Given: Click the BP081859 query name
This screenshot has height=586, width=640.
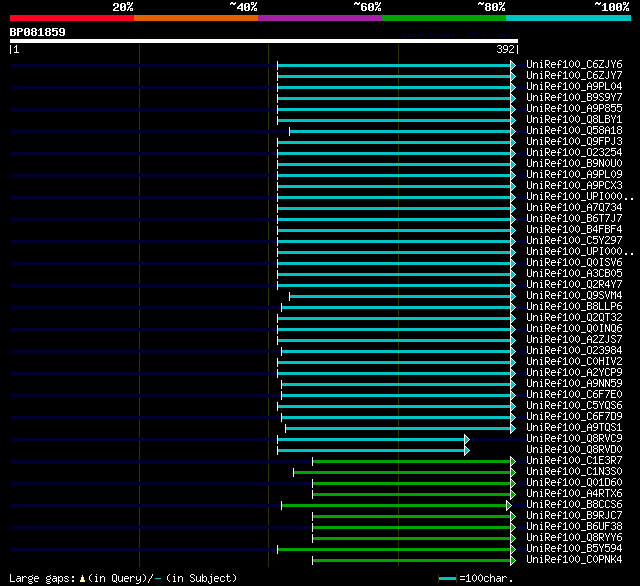Looking at the screenshot, I should point(38,32).
